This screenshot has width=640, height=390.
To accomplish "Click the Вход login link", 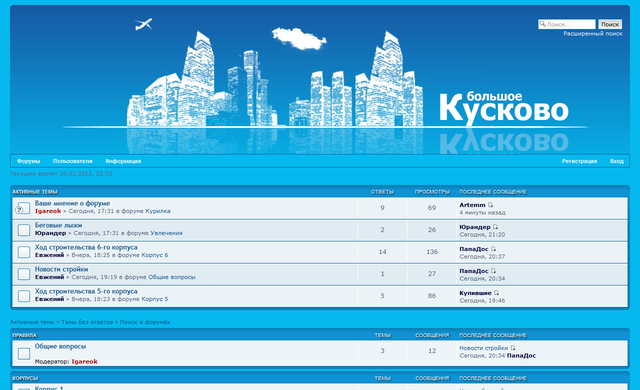I will 617,161.
